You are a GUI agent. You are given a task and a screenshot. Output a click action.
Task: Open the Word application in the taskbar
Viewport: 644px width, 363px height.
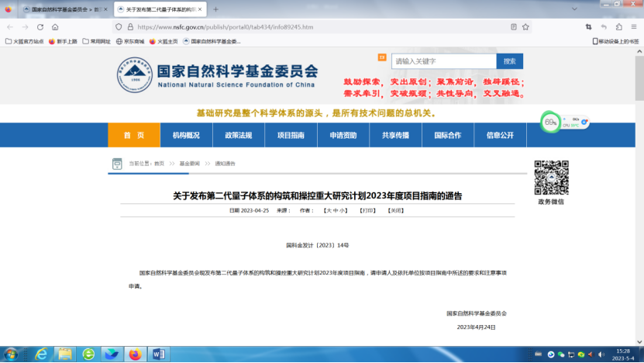tap(158, 354)
